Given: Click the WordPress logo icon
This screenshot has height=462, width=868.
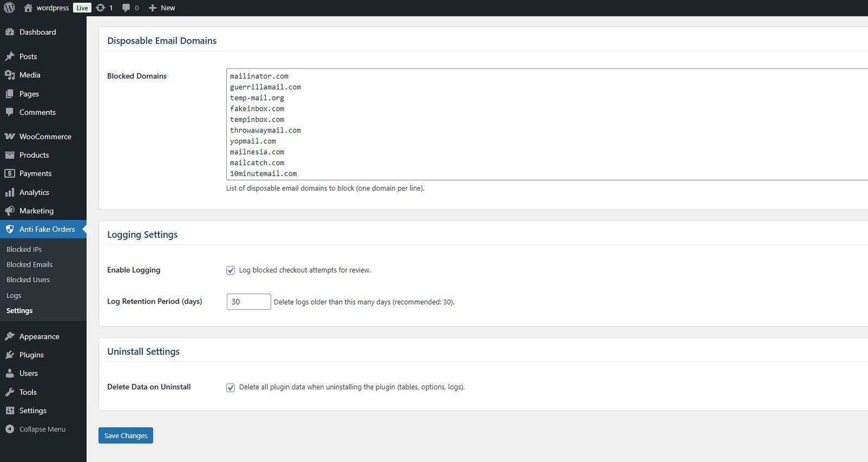Looking at the screenshot, I should click(x=9, y=8).
